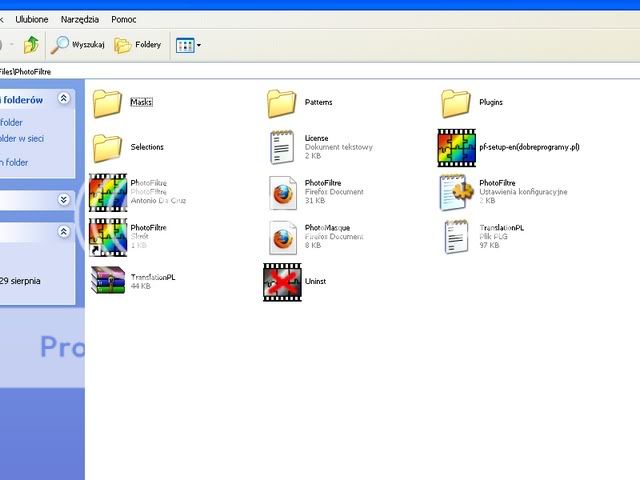This screenshot has height=480, width=640.
Task: Select the PhotoFiltre configuration settings file
Action: pyautogui.click(x=456, y=192)
